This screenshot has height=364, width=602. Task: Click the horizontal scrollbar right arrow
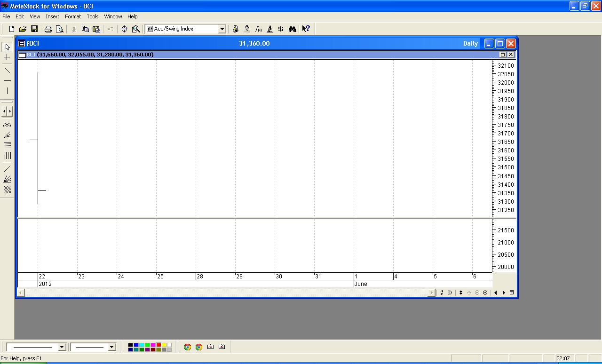click(432, 293)
